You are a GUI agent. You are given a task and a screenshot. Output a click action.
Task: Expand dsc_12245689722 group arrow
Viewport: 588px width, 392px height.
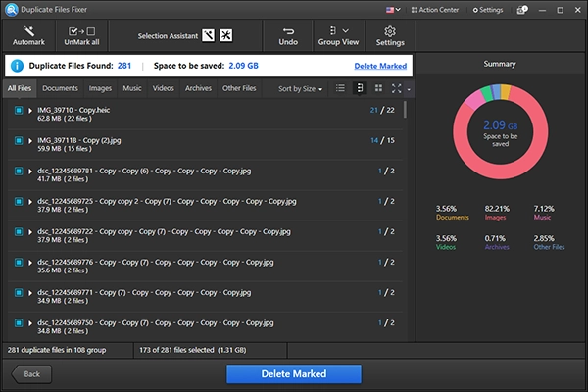pyautogui.click(x=30, y=232)
